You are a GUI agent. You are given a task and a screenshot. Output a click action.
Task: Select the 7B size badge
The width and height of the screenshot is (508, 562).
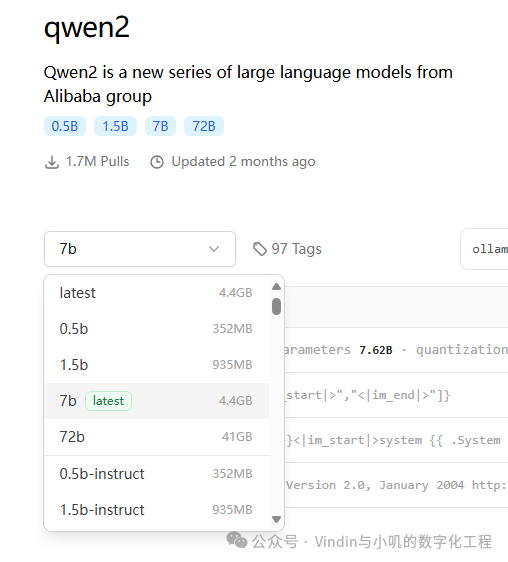point(160,126)
